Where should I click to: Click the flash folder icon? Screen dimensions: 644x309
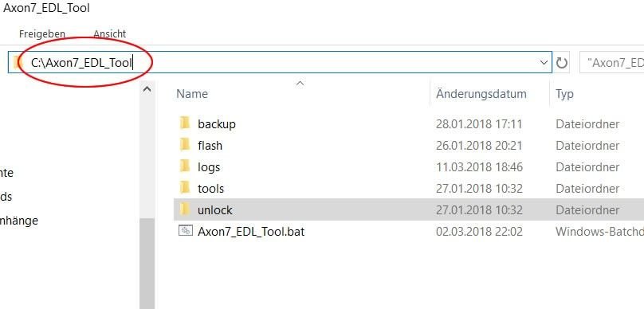pos(185,145)
